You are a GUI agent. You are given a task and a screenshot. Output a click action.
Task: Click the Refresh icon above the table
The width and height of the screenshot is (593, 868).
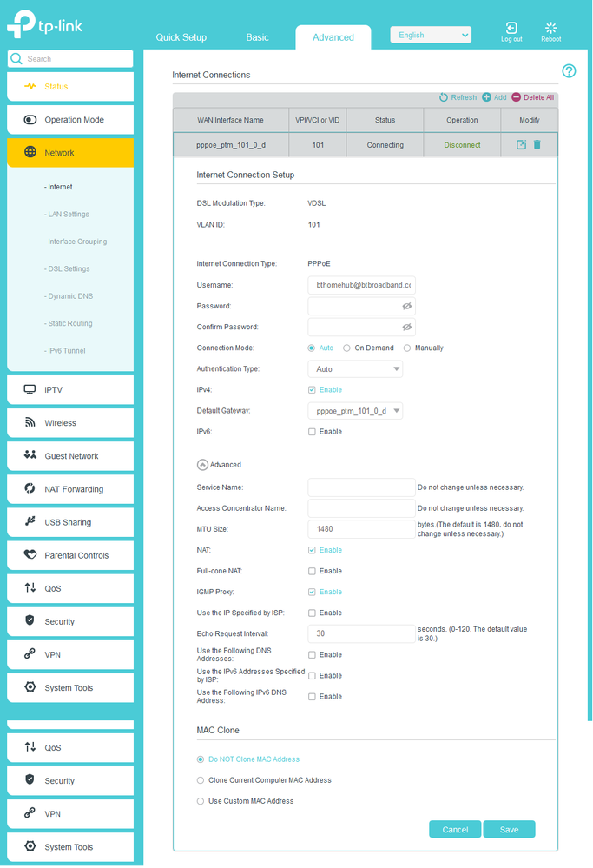click(x=444, y=97)
